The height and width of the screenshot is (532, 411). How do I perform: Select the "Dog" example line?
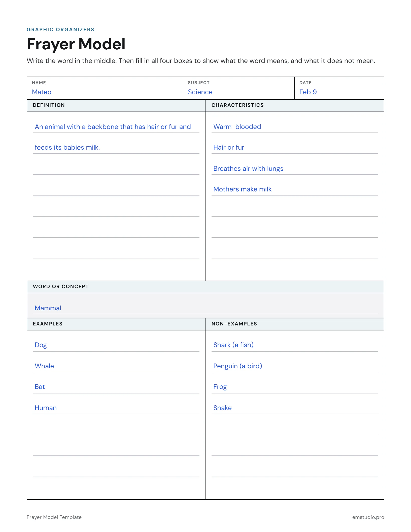[116, 345]
